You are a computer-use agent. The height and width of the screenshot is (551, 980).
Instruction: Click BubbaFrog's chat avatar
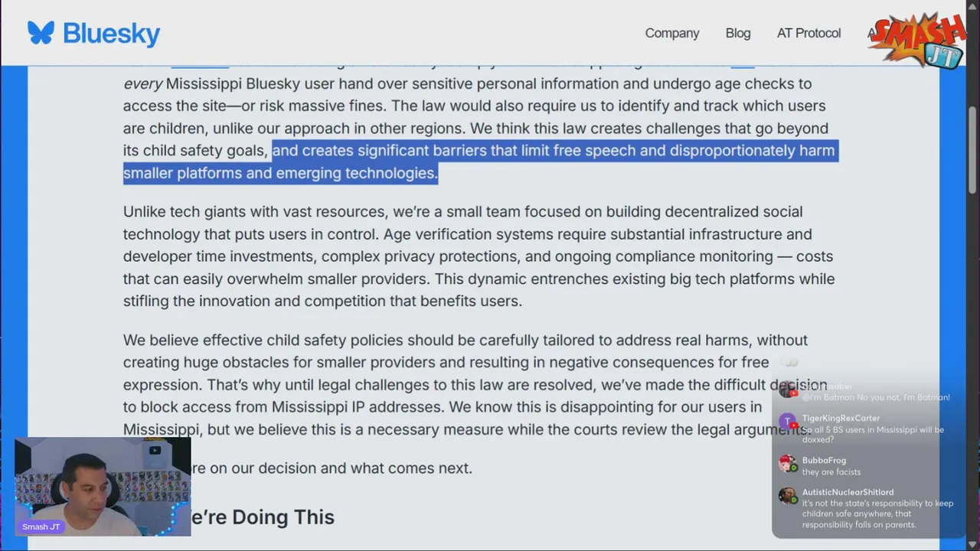(787, 463)
